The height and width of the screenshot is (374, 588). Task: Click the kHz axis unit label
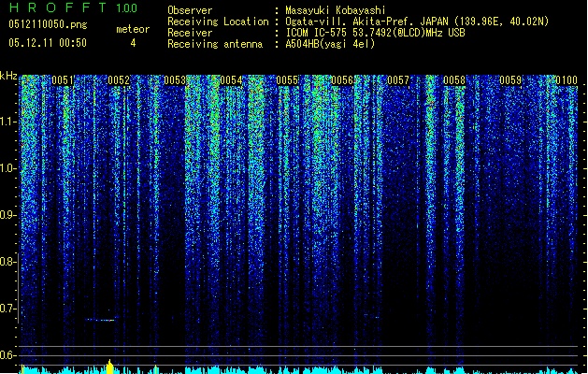(x=8, y=76)
